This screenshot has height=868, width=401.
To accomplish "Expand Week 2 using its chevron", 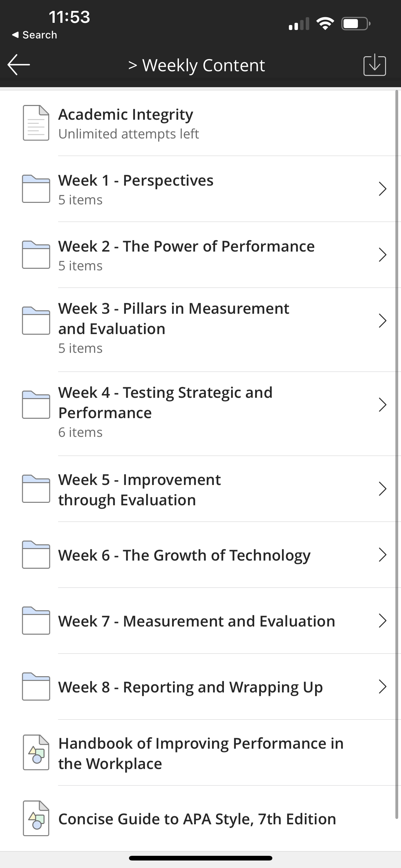I will (382, 255).
